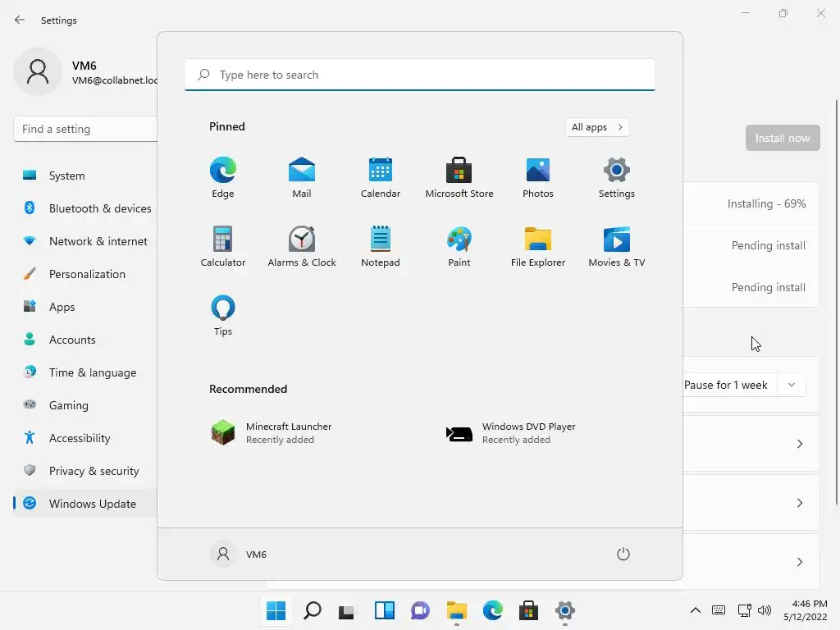
Task: Open taskbar Search
Action: [x=313, y=610]
